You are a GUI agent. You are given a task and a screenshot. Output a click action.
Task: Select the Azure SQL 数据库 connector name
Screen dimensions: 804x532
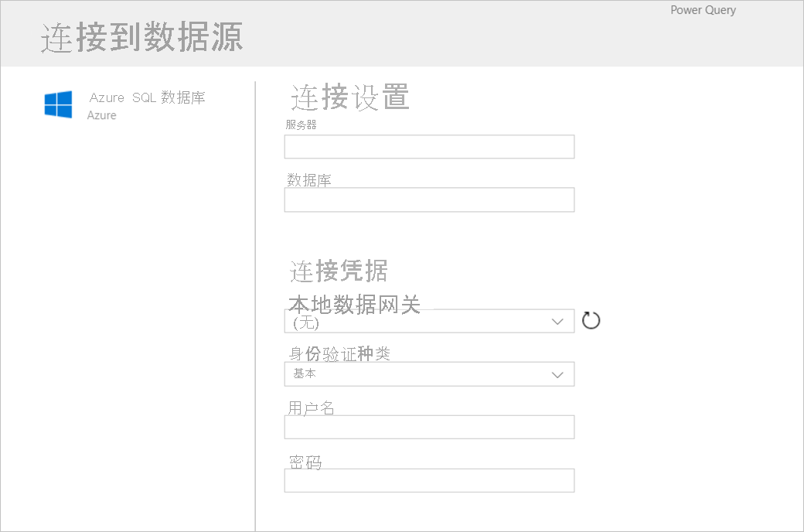(147, 98)
